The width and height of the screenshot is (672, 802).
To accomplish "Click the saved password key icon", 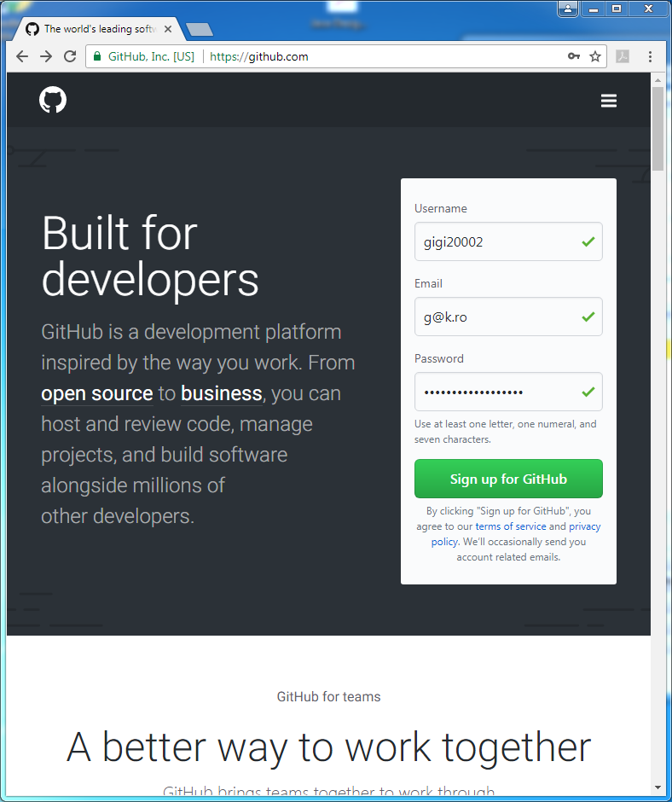I will pyautogui.click(x=574, y=56).
